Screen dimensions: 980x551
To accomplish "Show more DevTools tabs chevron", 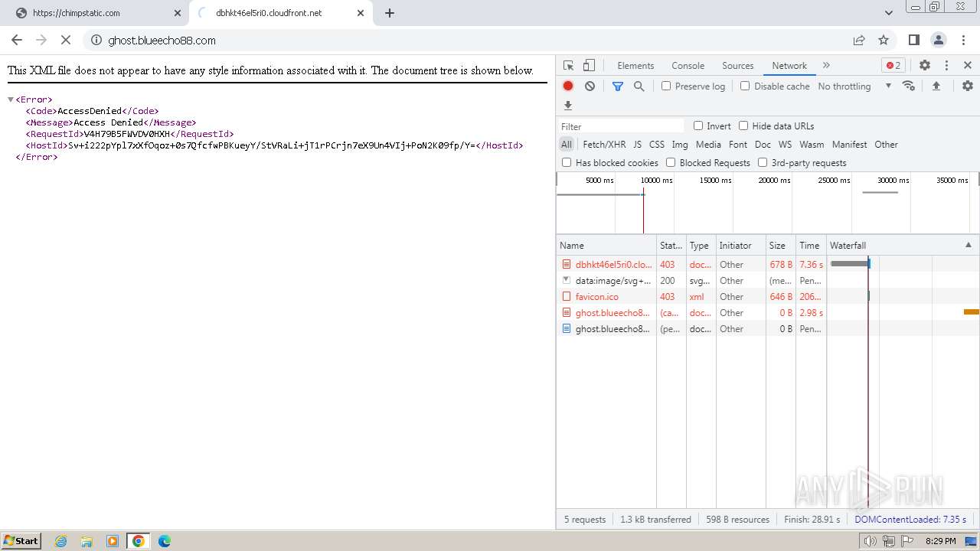I will [x=826, y=66].
